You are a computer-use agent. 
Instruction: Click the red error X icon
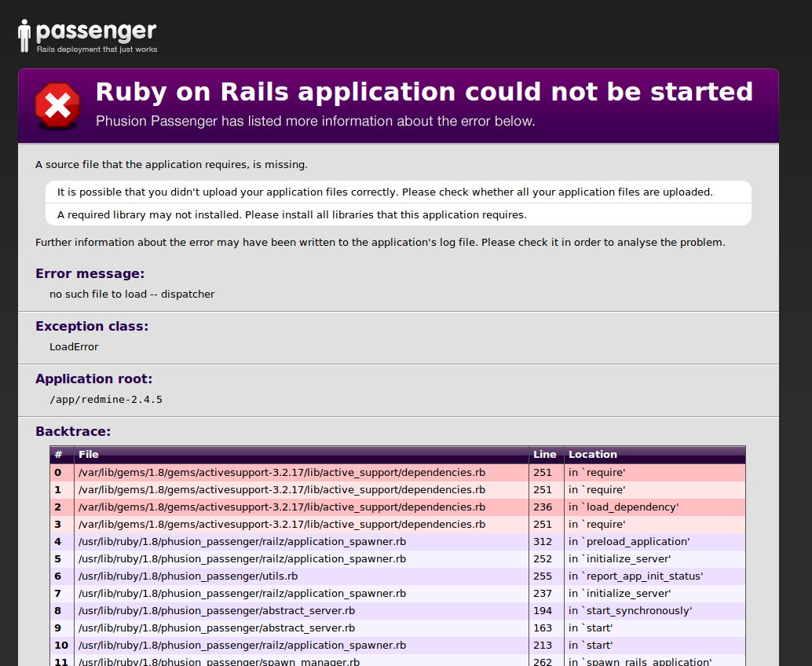tap(57, 105)
